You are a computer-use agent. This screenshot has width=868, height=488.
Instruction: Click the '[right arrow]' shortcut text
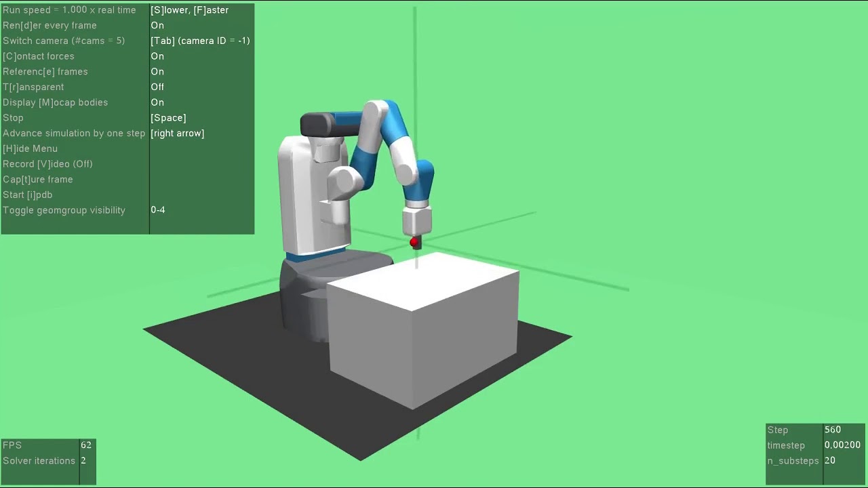tap(178, 134)
